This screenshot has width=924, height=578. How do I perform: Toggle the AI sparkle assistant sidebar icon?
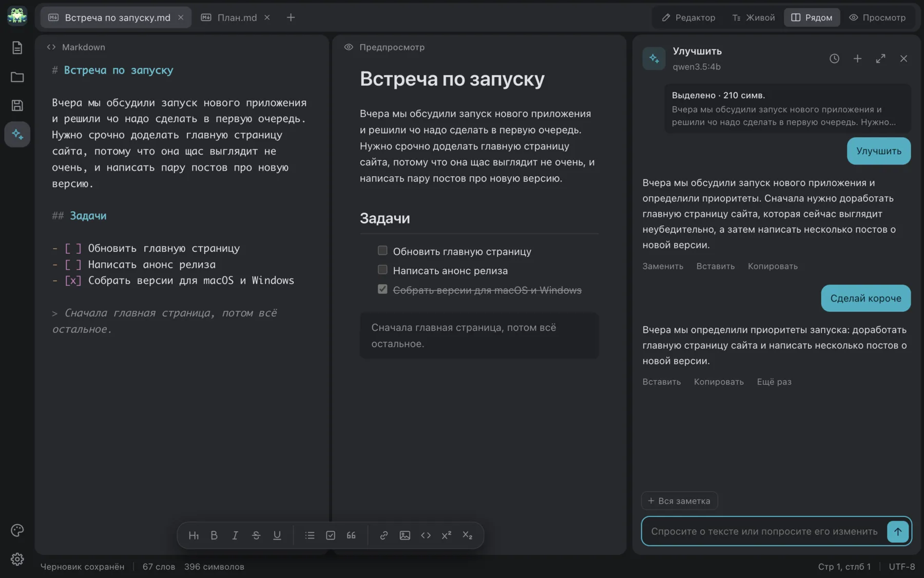pos(17,135)
